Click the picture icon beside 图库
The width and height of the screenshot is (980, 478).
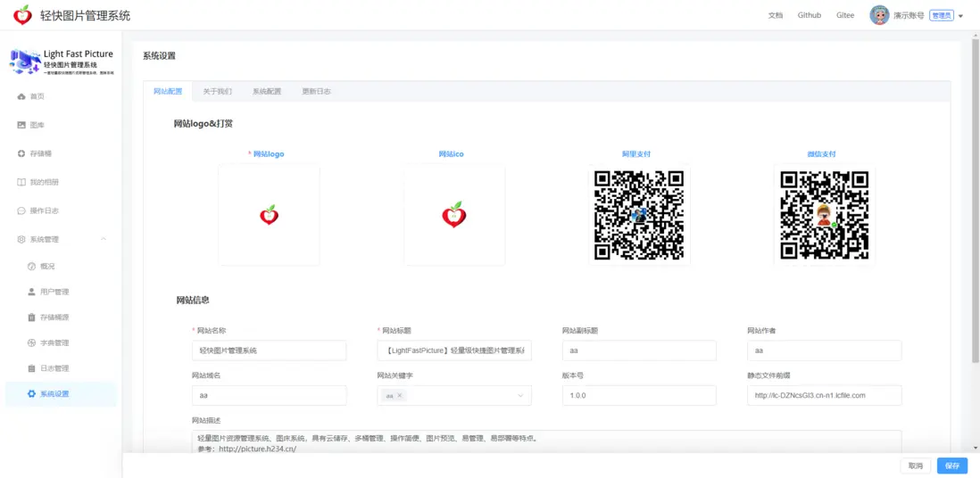[21, 125]
